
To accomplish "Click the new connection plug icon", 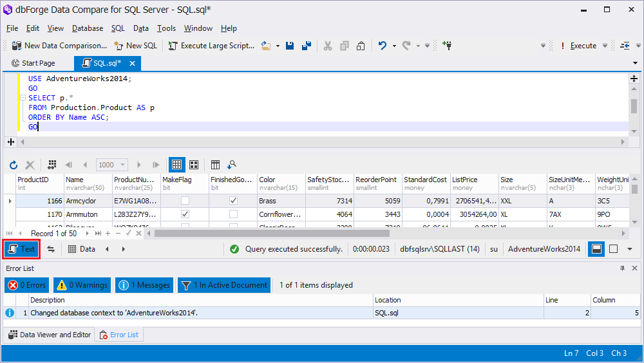I will pyautogui.click(x=448, y=46).
